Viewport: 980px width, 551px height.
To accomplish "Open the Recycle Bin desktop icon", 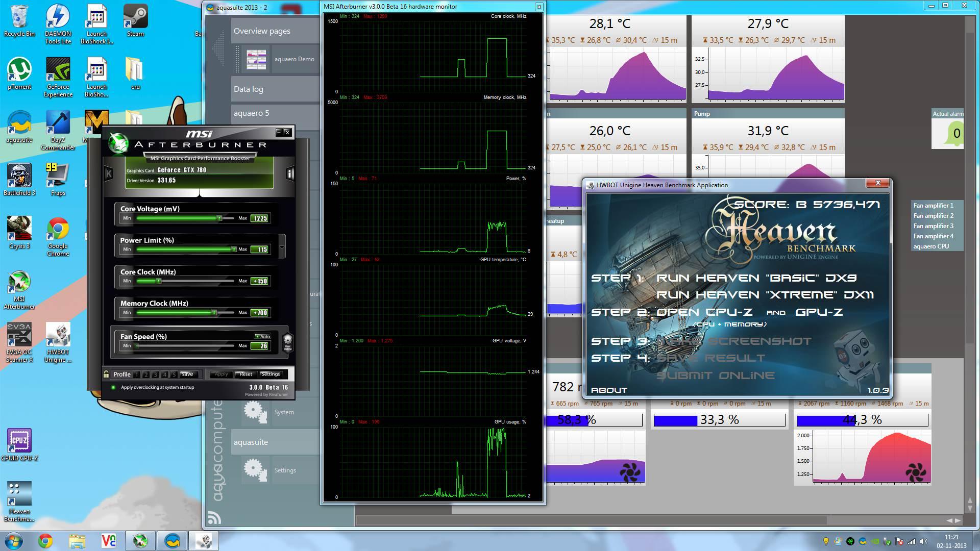I will click(x=19, y=21).
